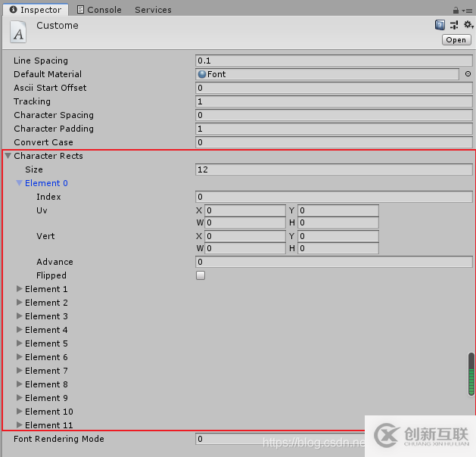Click the Uv label
Screen dimensions: 476x457
pos(42,210)
